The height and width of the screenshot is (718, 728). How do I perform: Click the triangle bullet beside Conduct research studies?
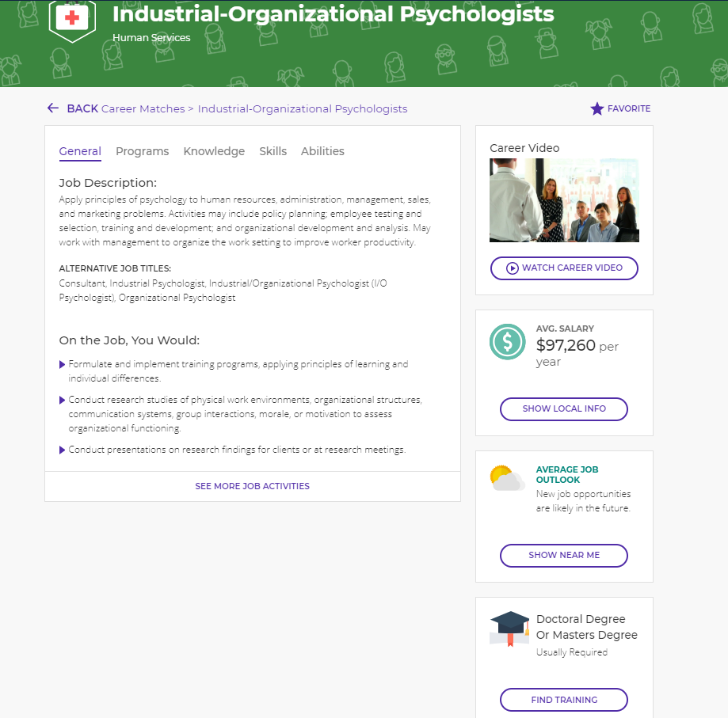point(62,400)
